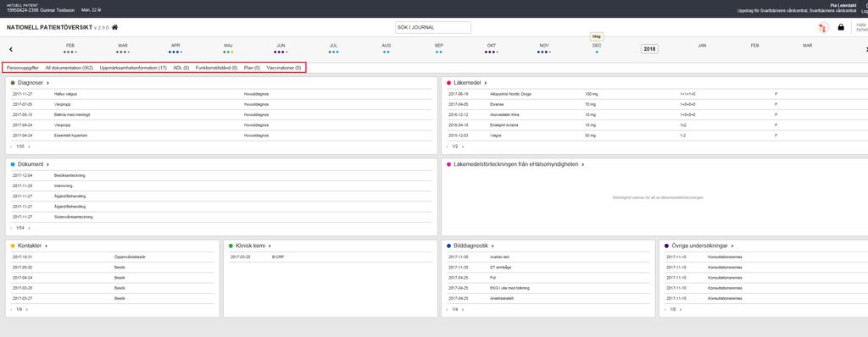Open the colorful flower icon near padlock
The height and width of the screenshot is (337, 868).
(824, 27)
